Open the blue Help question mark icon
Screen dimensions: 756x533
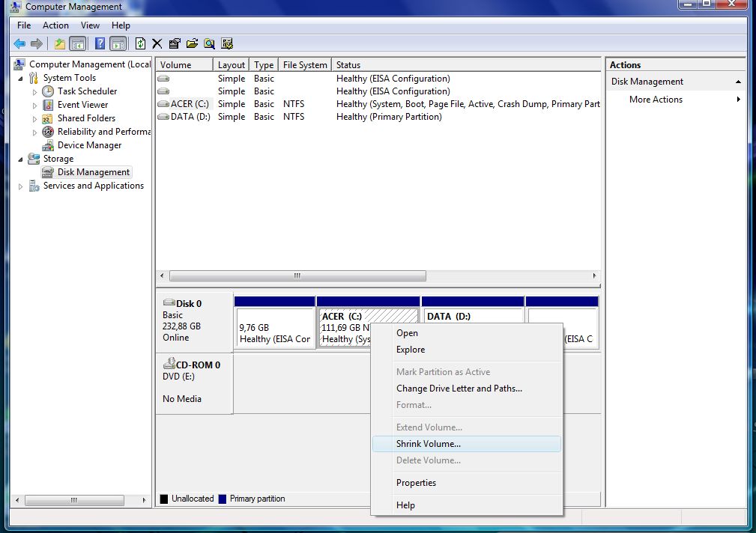tap(100, 44)
